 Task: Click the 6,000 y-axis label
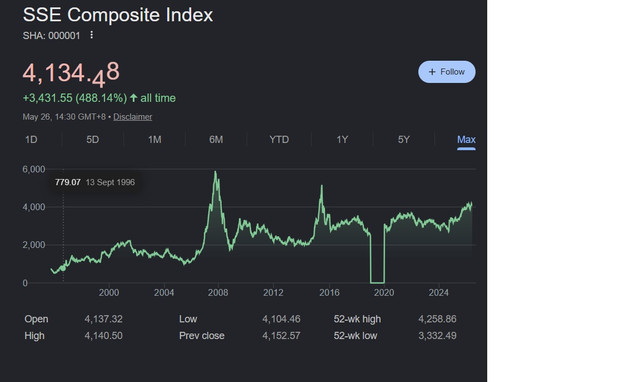[34, 169]
